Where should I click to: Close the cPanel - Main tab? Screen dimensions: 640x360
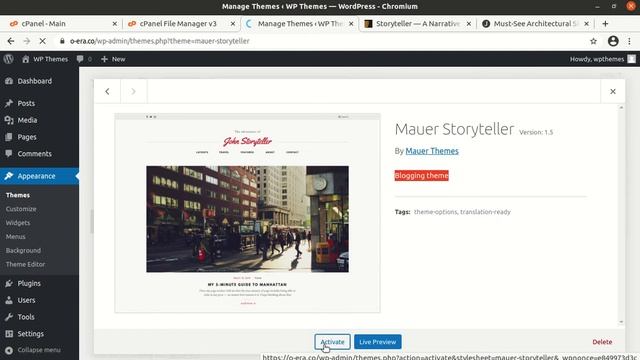(x=115, y=24)
